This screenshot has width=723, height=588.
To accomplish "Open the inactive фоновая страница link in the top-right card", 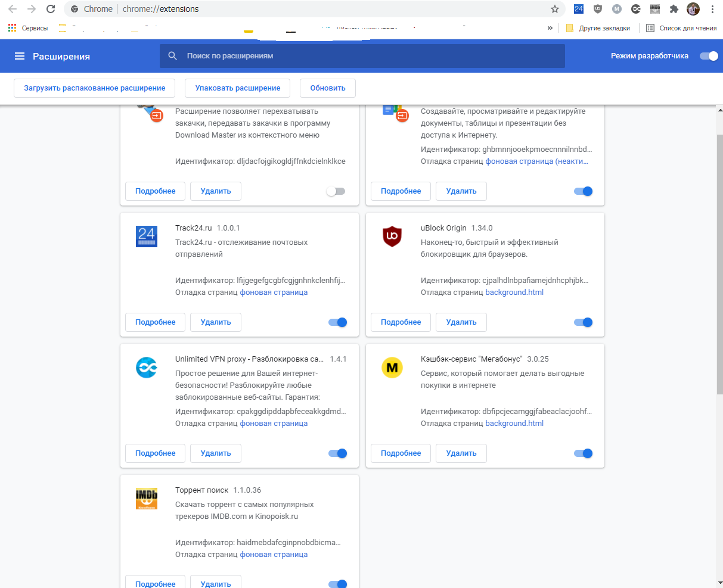I will point(537,161).
